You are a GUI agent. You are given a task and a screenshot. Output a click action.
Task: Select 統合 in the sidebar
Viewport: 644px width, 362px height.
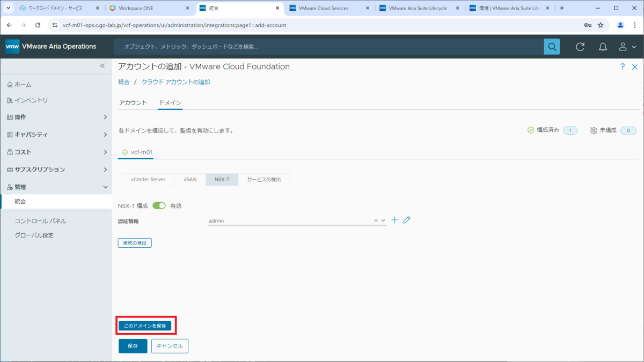pos(56,202)
